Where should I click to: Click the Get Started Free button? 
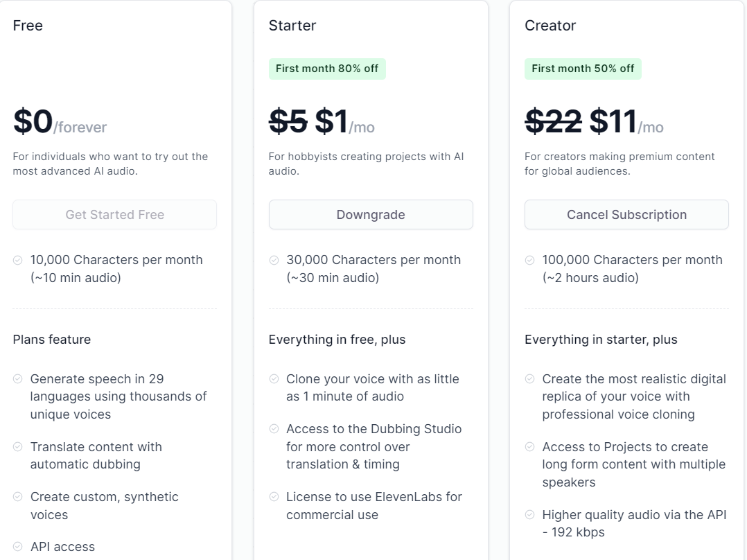coord(114,215)
